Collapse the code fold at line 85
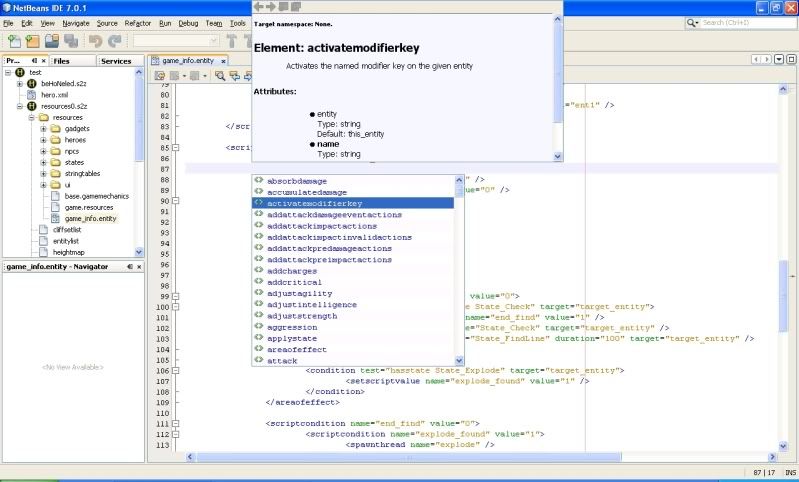The width and height of the screenshot is (799, 482). click(176, 147)
